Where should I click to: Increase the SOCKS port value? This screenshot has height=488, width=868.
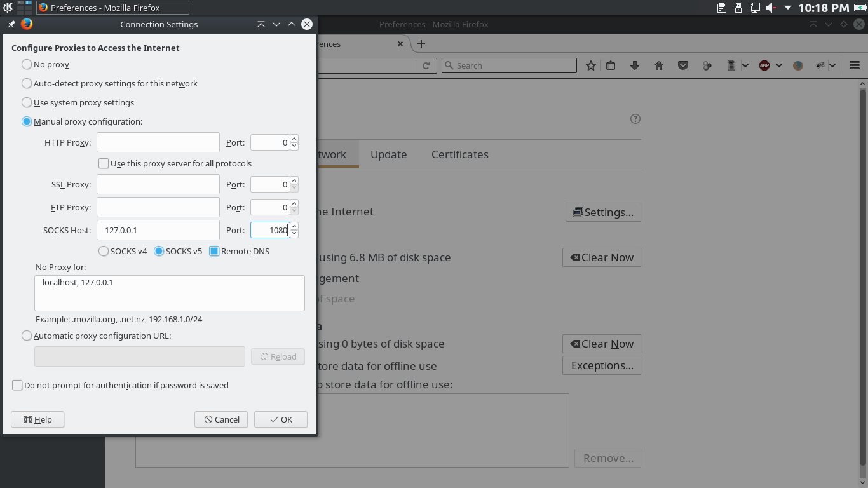point(294,226)
